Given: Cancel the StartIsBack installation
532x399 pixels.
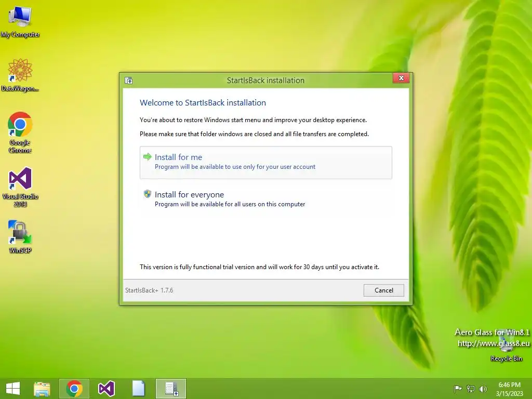Looking at the screenshot, I should (x=384, y=290).
